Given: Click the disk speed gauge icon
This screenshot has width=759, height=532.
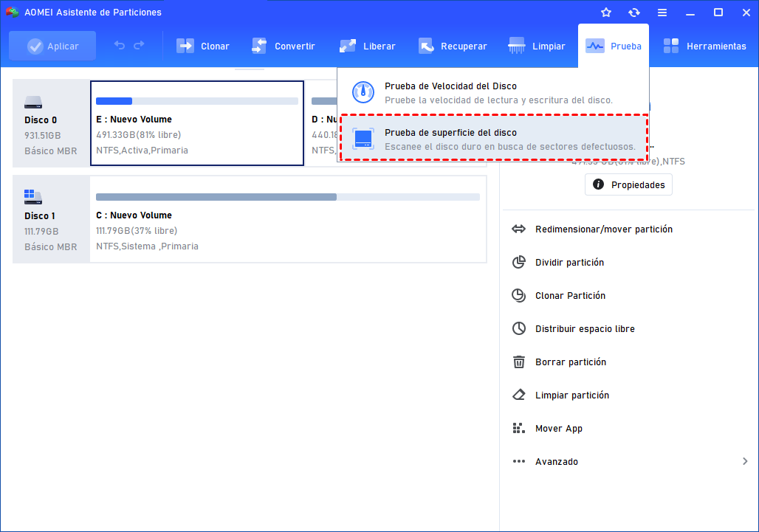Looking at the screenshot, I should (x=363, y=92).
